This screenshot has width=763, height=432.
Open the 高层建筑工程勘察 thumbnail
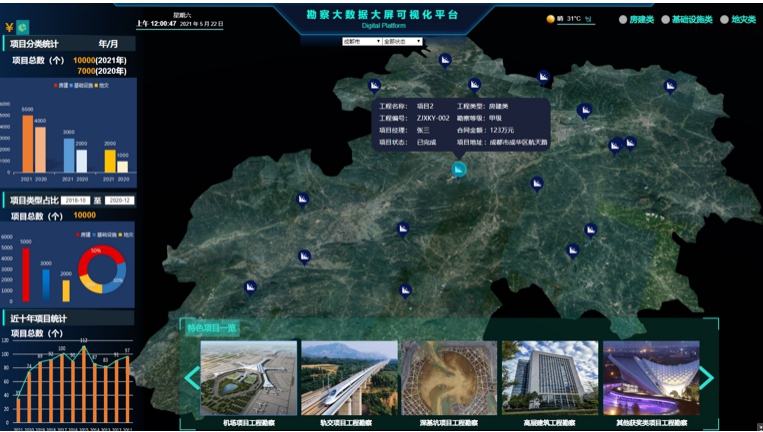(x=550, y=378)
